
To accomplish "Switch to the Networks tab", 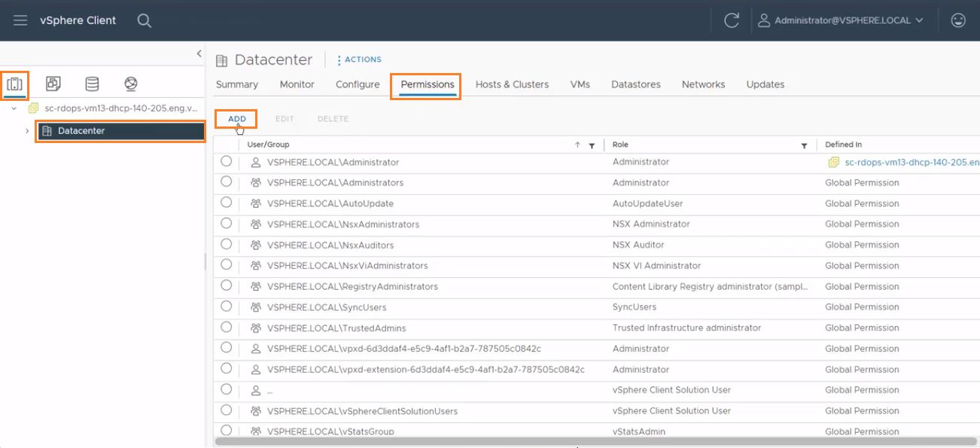I will [x=702, y=84].
